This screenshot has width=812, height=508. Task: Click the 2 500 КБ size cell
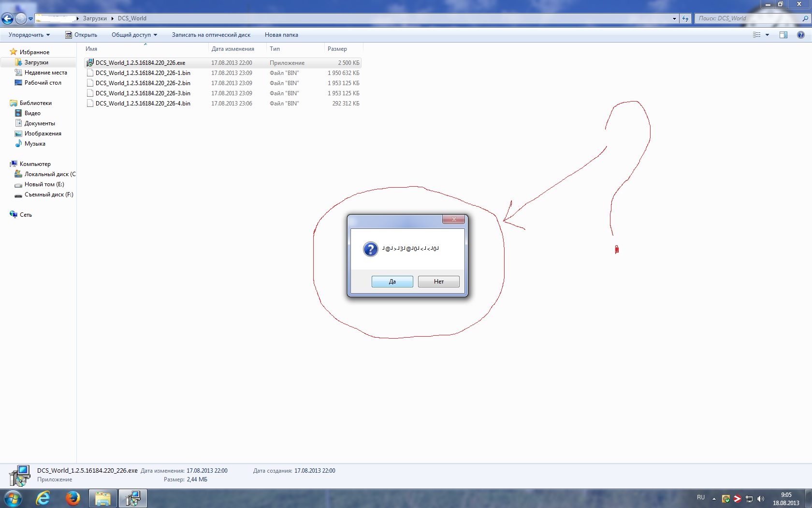[x=348, y=63]
